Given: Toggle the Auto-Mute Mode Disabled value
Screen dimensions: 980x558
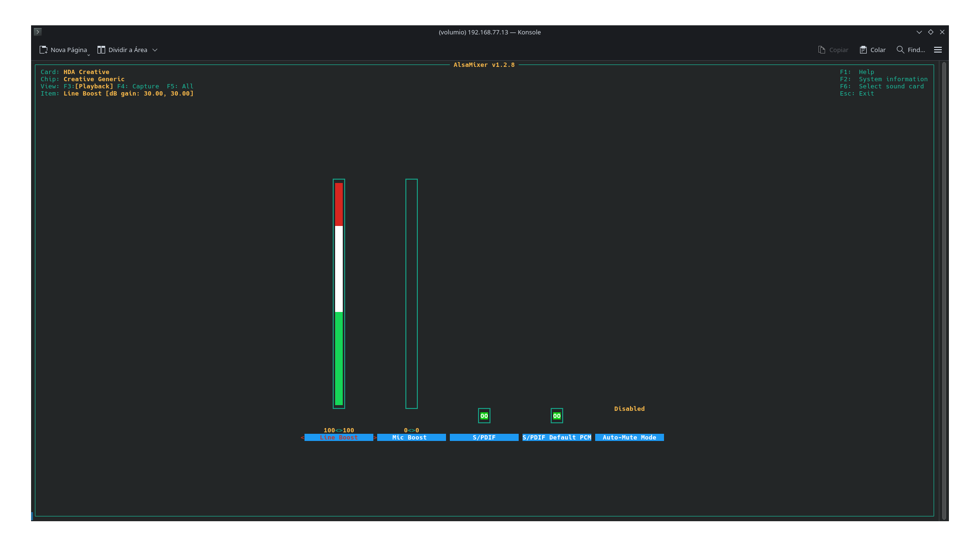Looking at the screenshot, I should click(x=629, y=408).
